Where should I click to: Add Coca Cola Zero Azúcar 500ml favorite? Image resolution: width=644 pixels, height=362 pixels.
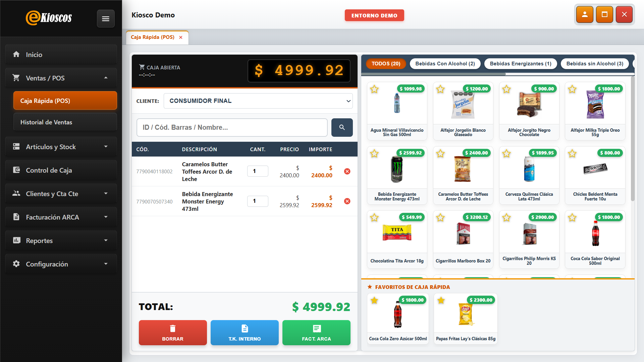point(398,318)
